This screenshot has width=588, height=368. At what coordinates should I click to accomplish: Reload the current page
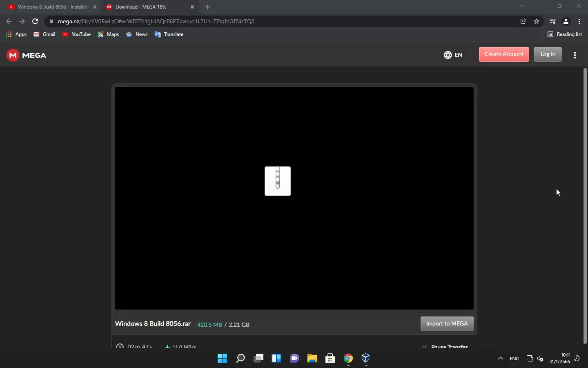pos(35,21)
